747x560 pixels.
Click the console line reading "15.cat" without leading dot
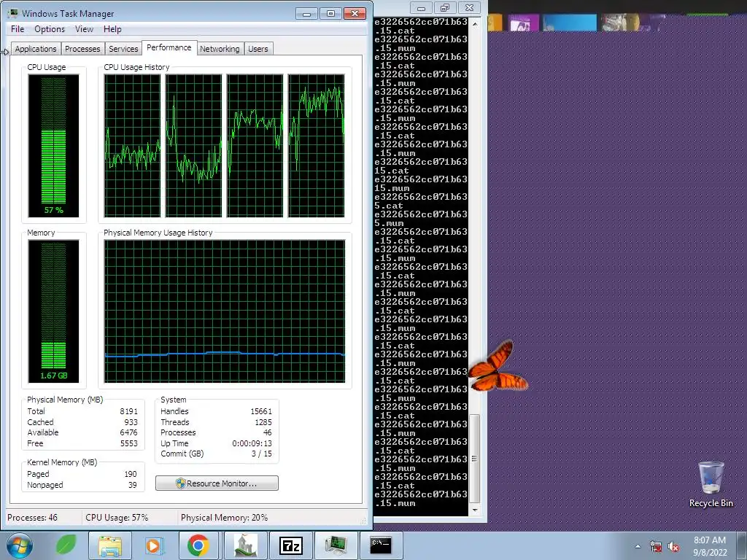[392, 171]
